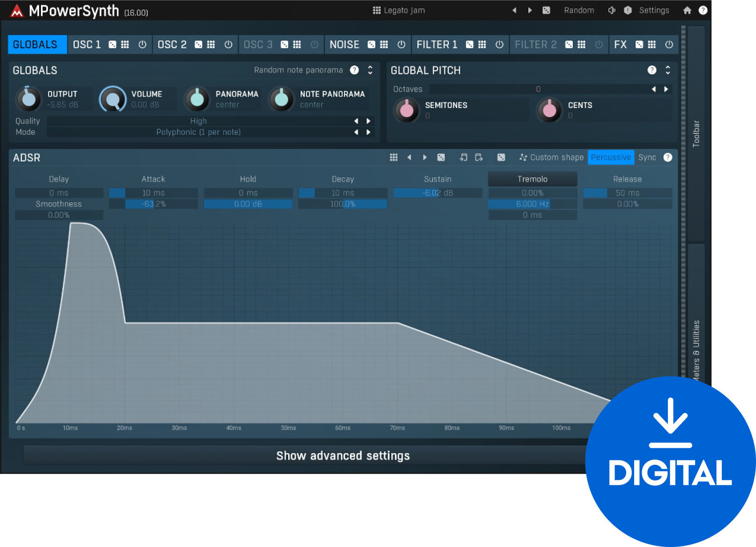756x547 pixels.
Task: Click the randomize dice icon in title bar
Action: tap(546, 10)
